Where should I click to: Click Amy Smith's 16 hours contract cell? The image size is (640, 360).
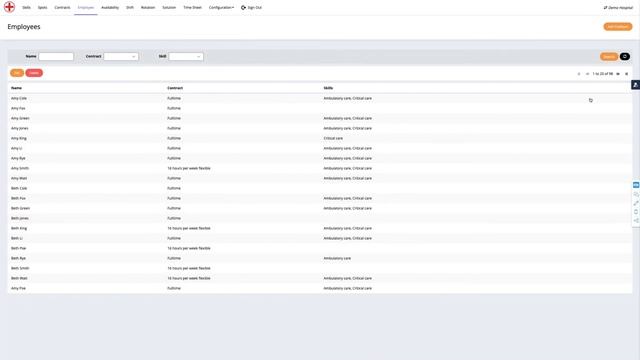[189, 168]
